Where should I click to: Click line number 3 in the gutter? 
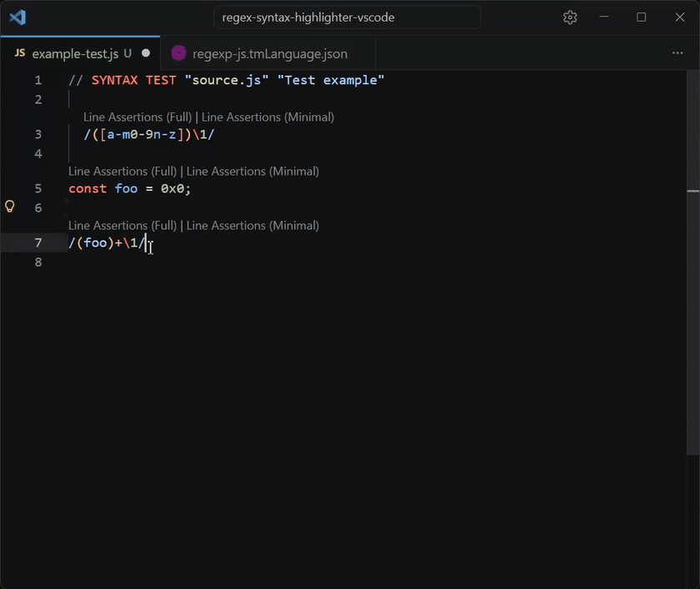(38, 134)
